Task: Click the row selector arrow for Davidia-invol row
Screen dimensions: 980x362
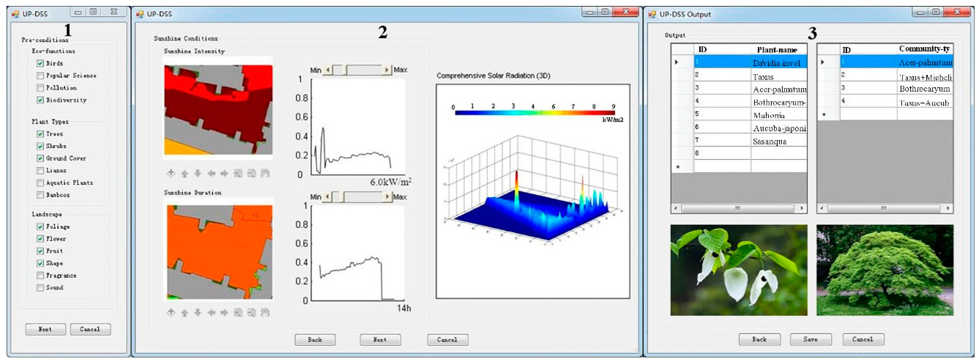Action: point(677,62)
